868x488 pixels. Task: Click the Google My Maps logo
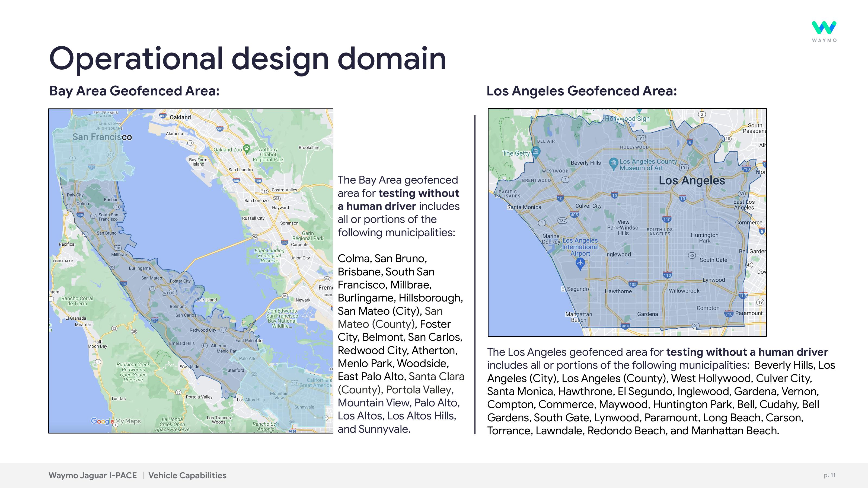coord(116,421)
